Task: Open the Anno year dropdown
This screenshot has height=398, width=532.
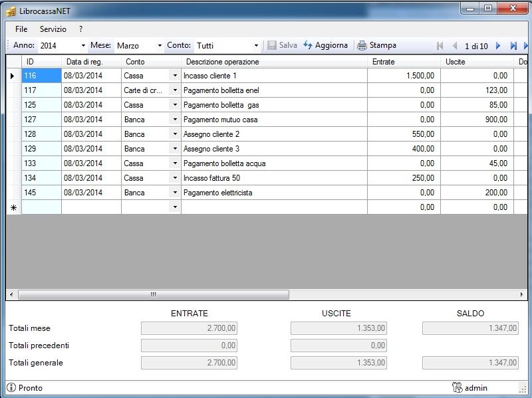Action: [83, 46]
